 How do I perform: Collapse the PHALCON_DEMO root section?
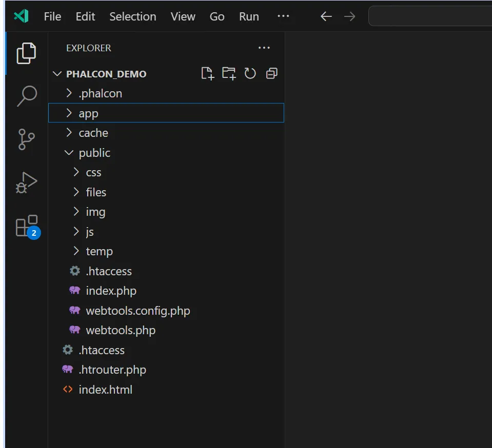point(57,74)
